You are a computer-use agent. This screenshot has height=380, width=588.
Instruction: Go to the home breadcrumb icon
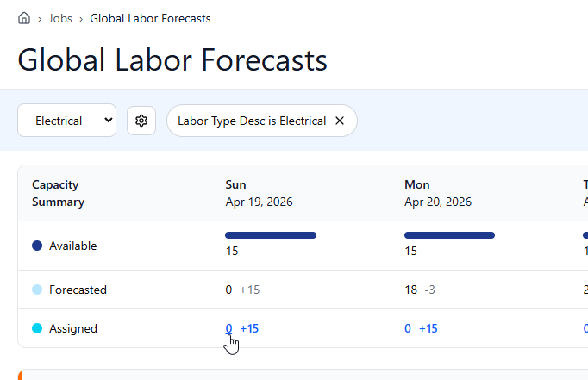(x=24, y=18)
